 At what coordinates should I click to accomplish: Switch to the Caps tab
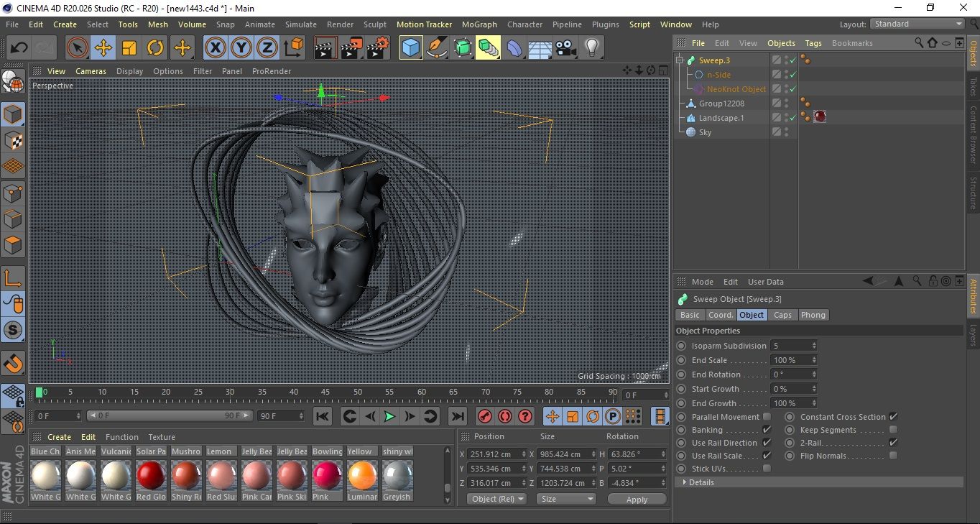tap(782, 315)
